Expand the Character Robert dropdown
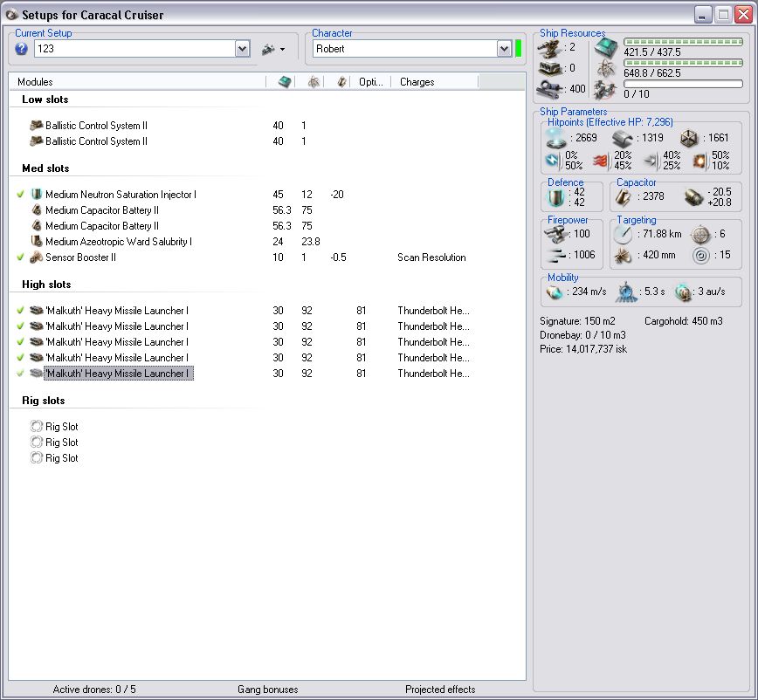The image size is (758, 700). pos(504,49)
